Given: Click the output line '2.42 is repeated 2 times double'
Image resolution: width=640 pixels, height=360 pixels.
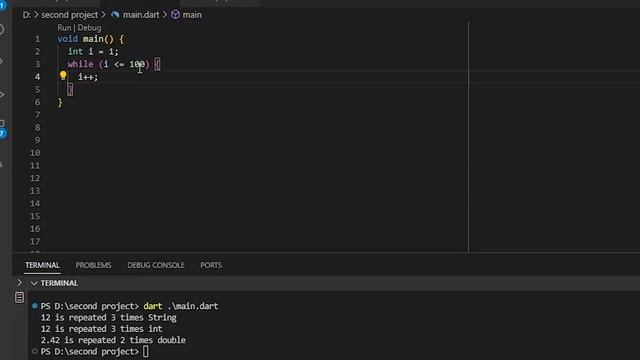Looking at the screenshot, I should pos(113,340).
